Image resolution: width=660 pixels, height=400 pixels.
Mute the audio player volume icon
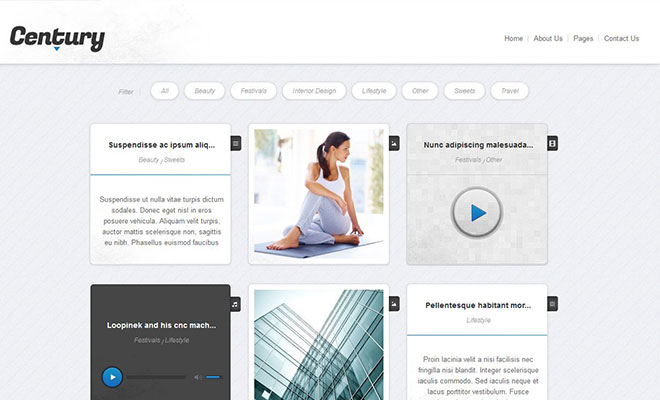(x=197, y=377)
